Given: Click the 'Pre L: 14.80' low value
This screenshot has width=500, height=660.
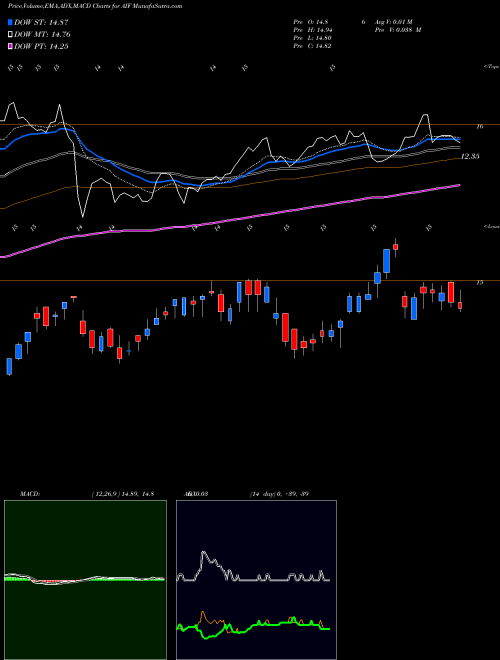Looking at the screenshot, I should pos(312,38).
